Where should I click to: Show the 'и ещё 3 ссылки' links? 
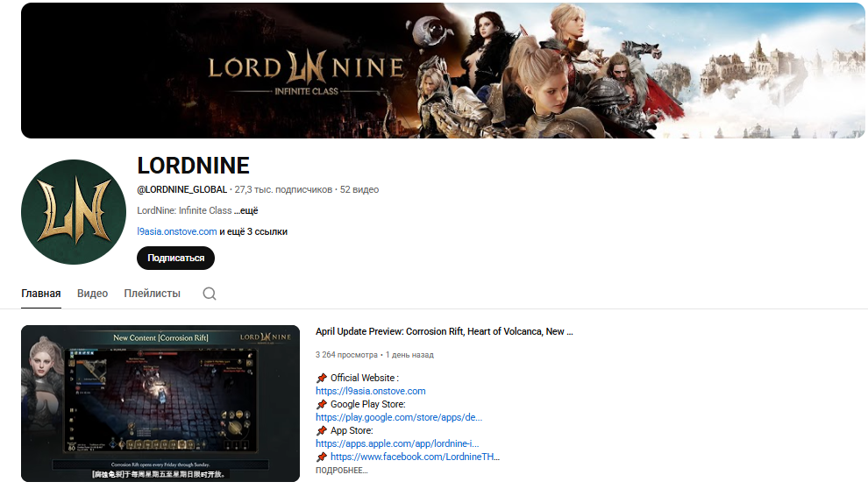253,231
